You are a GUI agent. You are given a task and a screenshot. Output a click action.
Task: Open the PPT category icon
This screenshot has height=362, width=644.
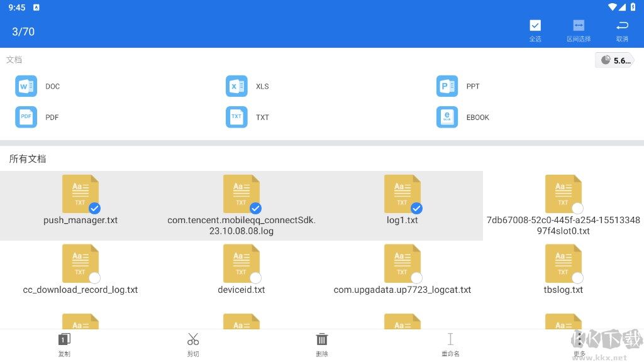[447, 86]
